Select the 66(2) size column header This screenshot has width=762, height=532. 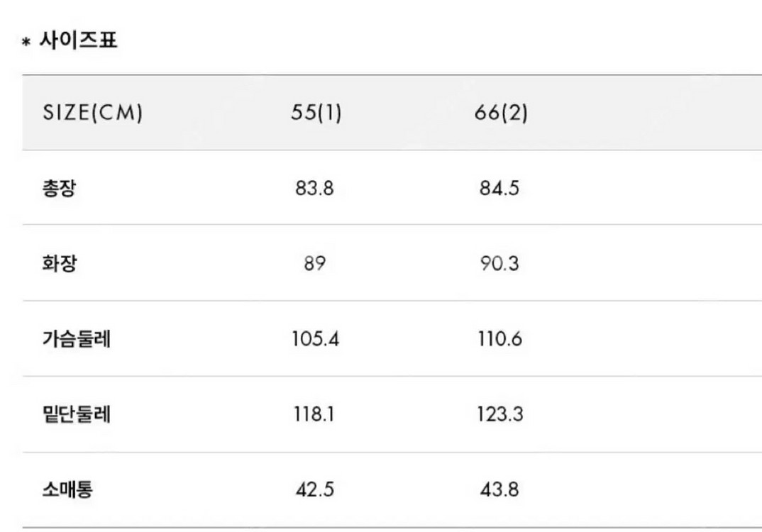[x=501, y=113]
